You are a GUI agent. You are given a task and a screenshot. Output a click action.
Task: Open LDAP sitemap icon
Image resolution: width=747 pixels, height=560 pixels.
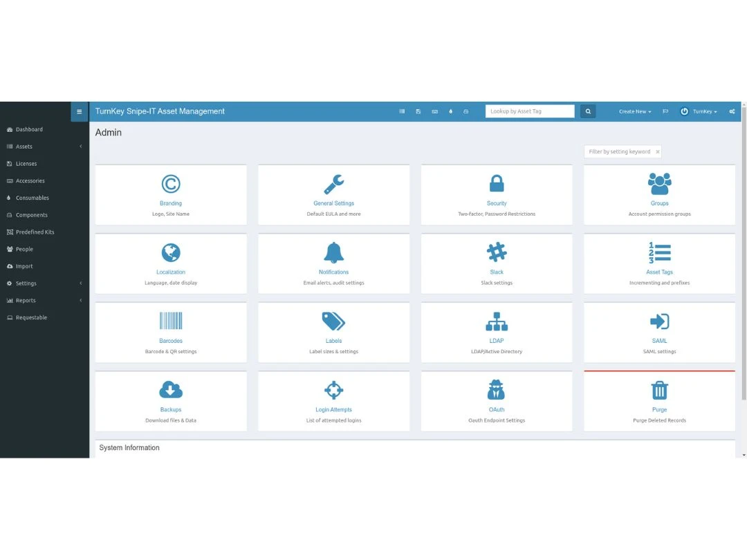click(497, 321)
